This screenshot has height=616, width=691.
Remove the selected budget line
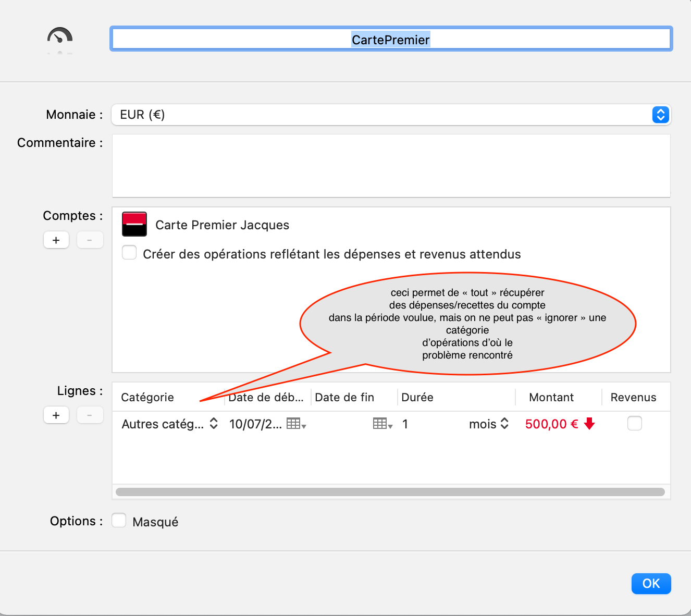tap(90, 415)
